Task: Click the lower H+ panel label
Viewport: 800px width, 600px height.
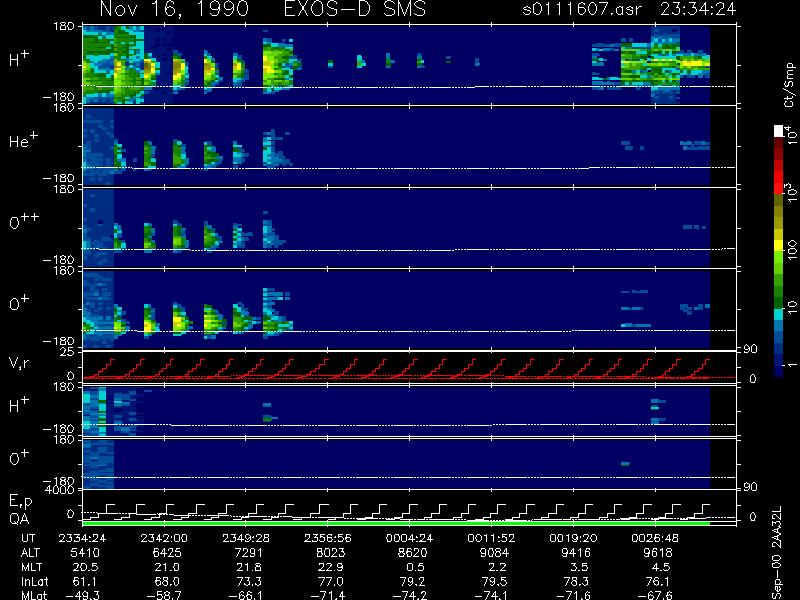Action: [19, 405]
